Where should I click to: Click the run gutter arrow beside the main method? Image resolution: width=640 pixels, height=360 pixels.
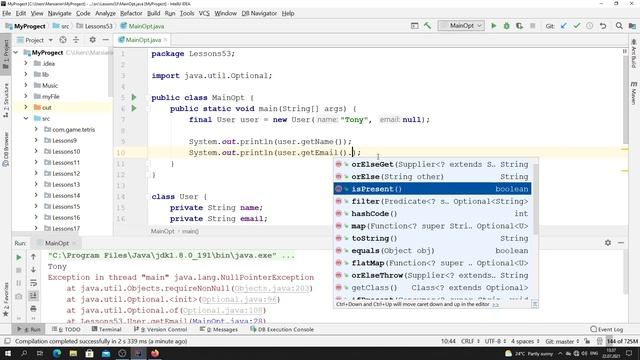(x=134, y=108)
